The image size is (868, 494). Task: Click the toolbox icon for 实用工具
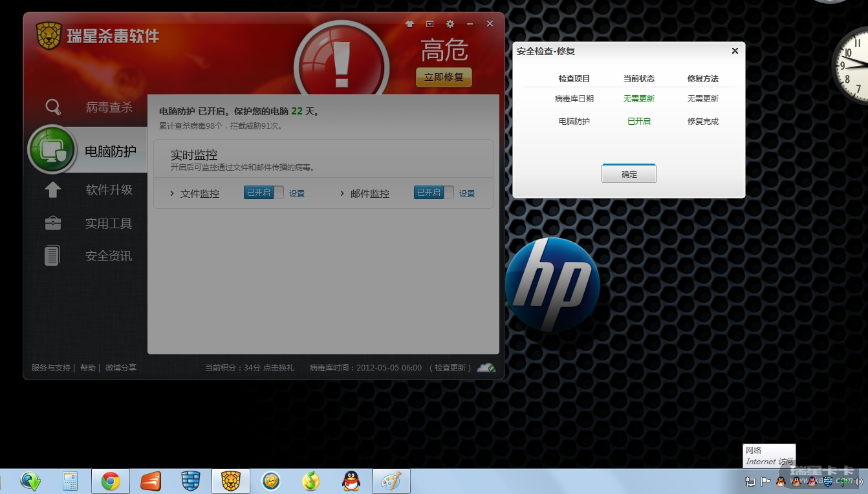coord(52,223)
